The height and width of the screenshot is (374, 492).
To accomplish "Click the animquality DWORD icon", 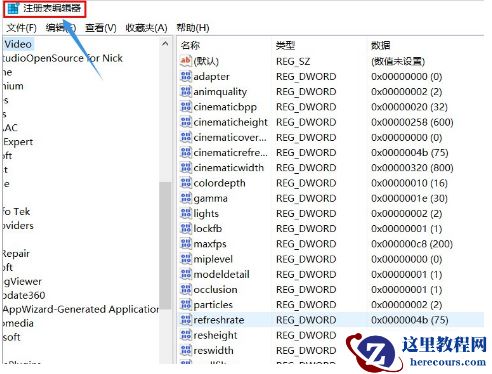I will [x=186, y=91].
